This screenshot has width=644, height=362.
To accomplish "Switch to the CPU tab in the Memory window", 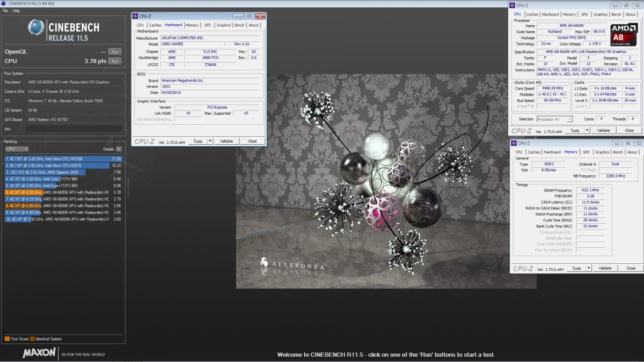I will [519, 152].
